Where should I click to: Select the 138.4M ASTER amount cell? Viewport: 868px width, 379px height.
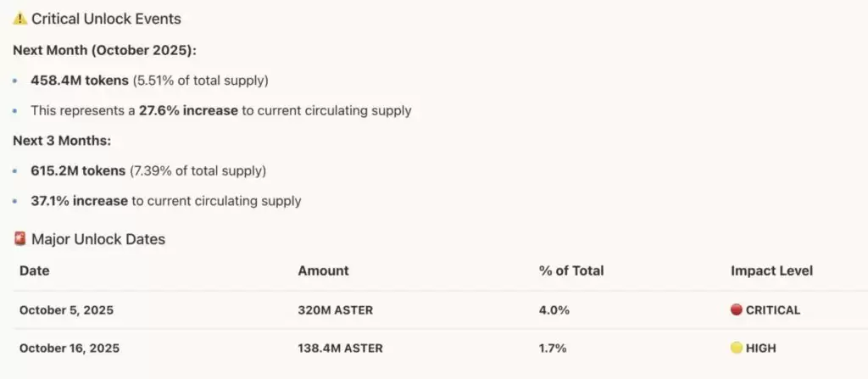point(340,348)
